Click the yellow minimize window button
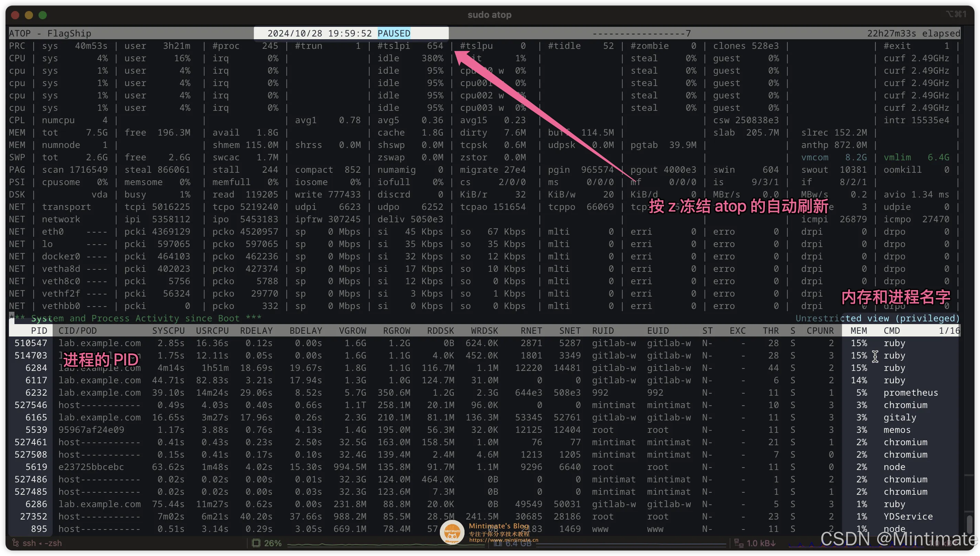Screen dimensions: 980x556 29,15
